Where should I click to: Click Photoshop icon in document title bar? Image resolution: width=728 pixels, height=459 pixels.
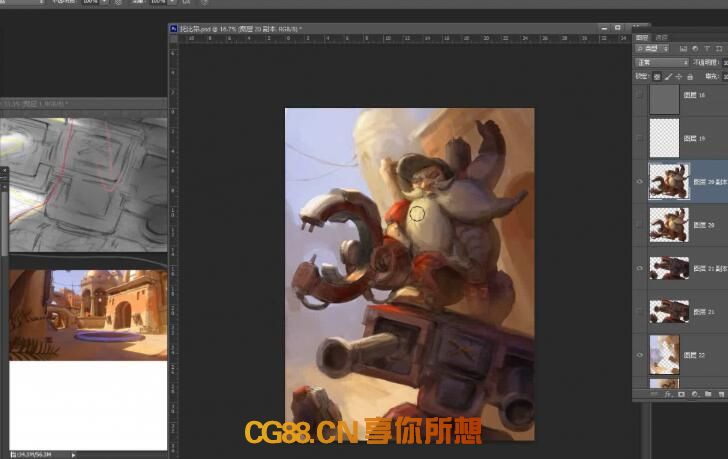pos(174,29)
